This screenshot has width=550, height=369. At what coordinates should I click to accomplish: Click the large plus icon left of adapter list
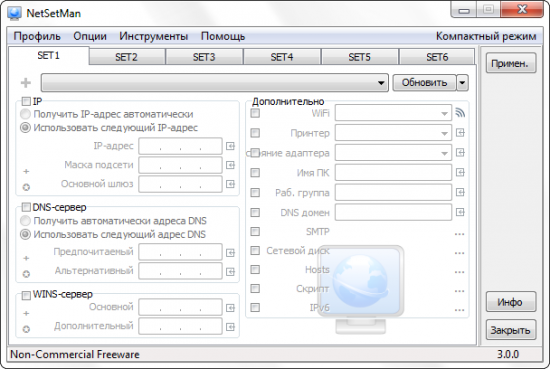point(26,83)
